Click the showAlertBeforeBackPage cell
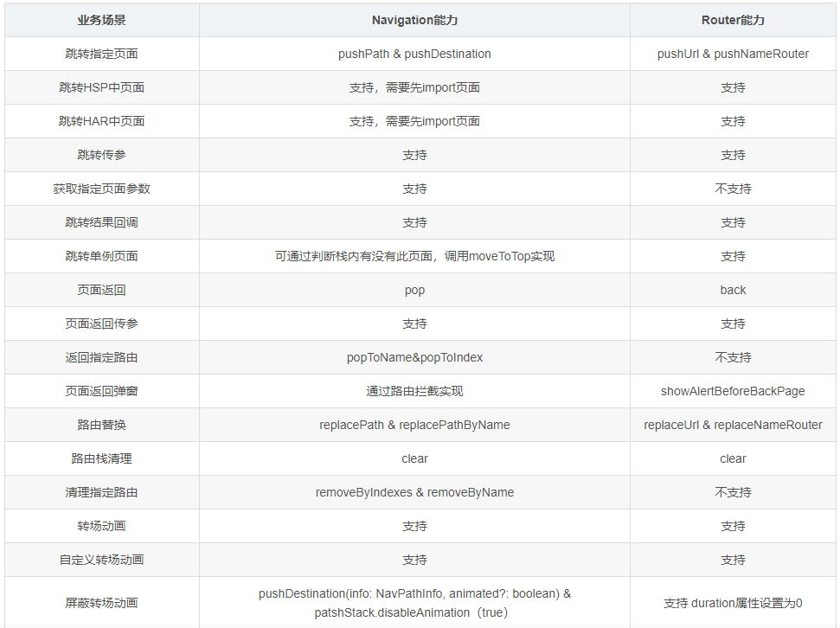This screenshot has width=840, height=628. (733, 391)
